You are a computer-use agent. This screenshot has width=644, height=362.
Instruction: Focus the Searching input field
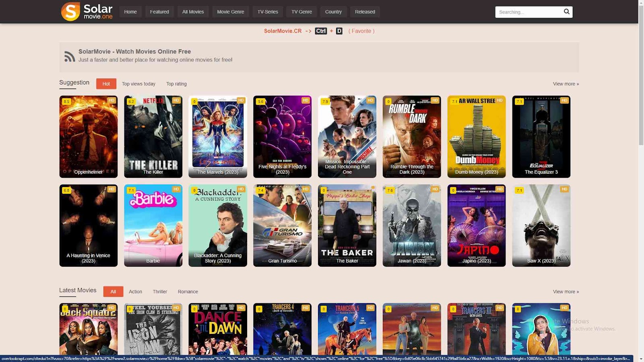pos(528,12)
